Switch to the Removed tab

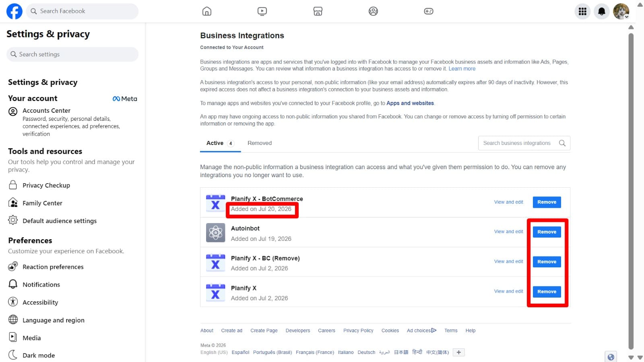pyautogui.click(x=260, y=143)
